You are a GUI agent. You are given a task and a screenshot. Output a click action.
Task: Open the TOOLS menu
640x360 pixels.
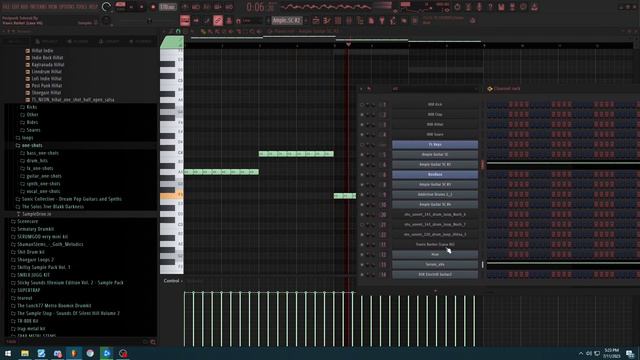coord(83,7)
